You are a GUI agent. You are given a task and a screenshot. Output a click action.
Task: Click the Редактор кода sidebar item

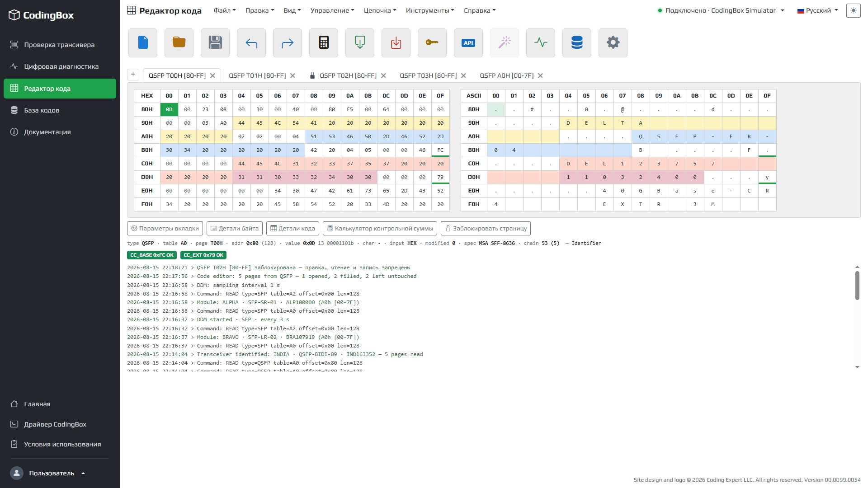[x=60, y=89]
